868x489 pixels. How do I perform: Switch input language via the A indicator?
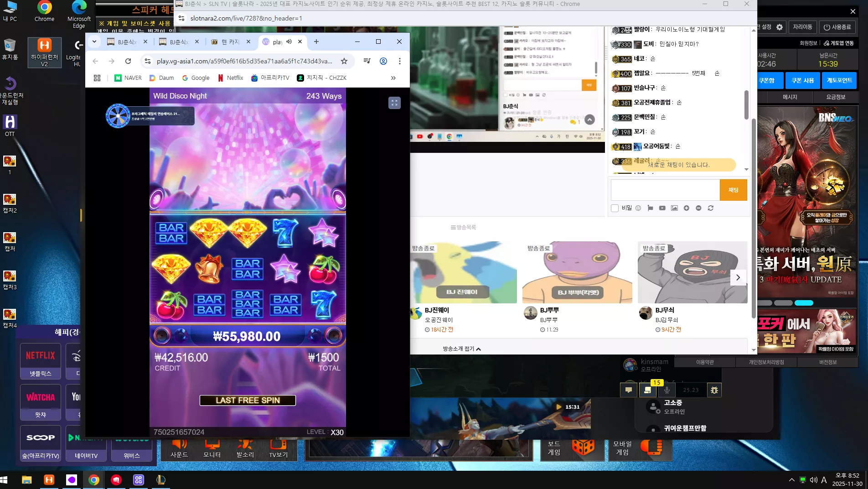(824, 480)
